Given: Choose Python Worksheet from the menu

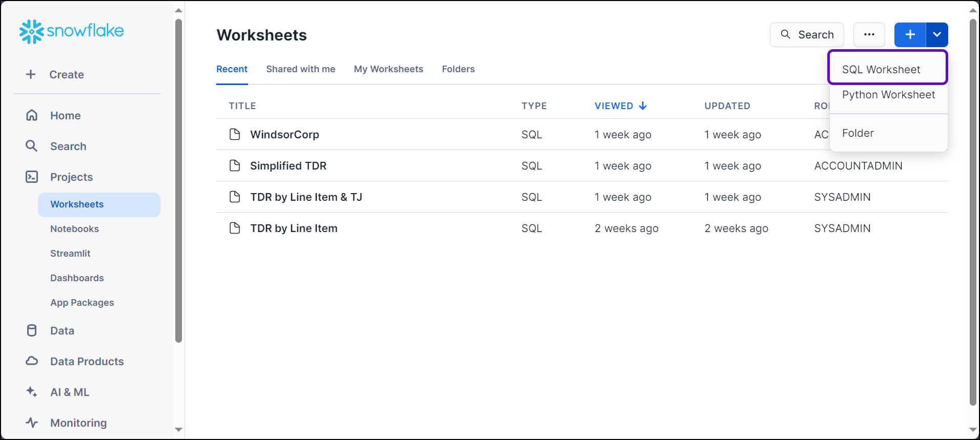Looking at the screenshot, I should [888, 95].
